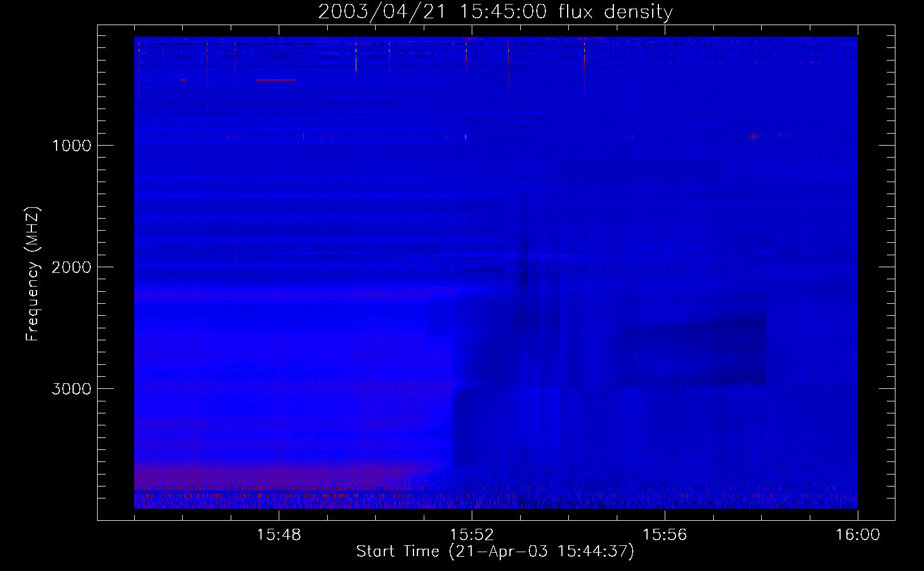Viewport: 924px width, 571px height.
Task: Click the plot title "2003/04/21 15:45:00 flux density"
Action: (x=495, y=12)
